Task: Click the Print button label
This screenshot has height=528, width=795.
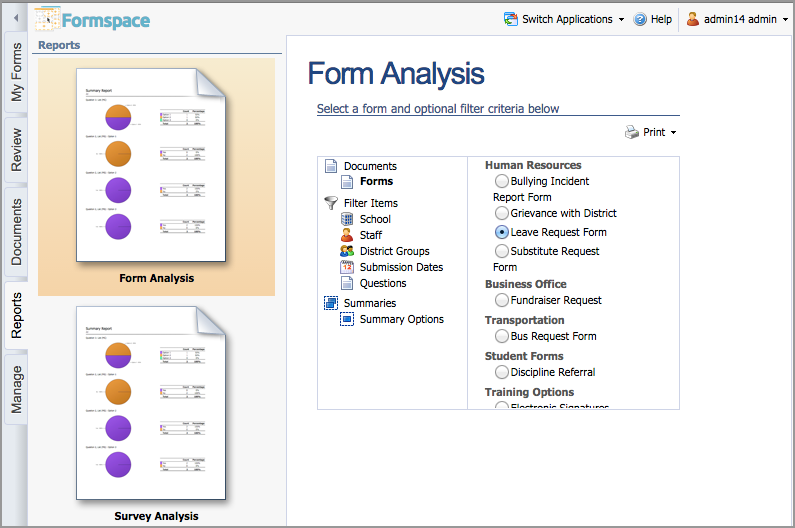Action: coord(654,132)
